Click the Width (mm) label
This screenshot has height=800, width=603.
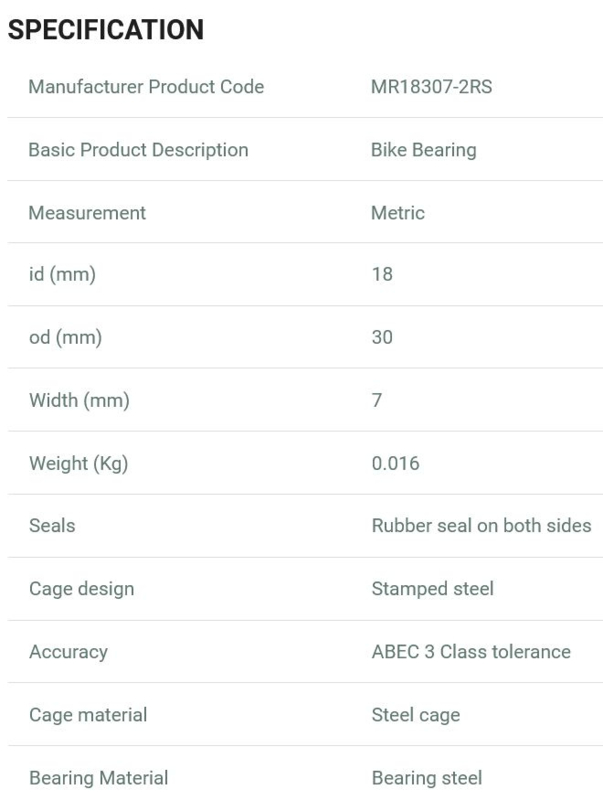tap(79, 401)
